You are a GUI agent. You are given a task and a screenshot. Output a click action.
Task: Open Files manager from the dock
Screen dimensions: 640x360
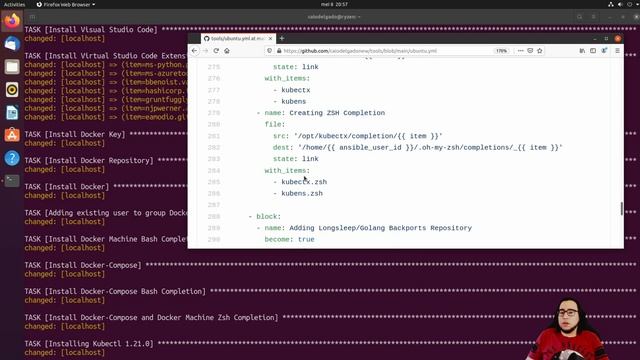pos(12,67)
